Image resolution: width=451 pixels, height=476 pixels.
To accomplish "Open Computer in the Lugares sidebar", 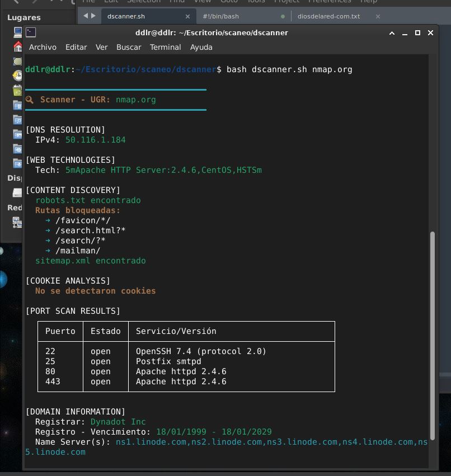I will (17, 32).
